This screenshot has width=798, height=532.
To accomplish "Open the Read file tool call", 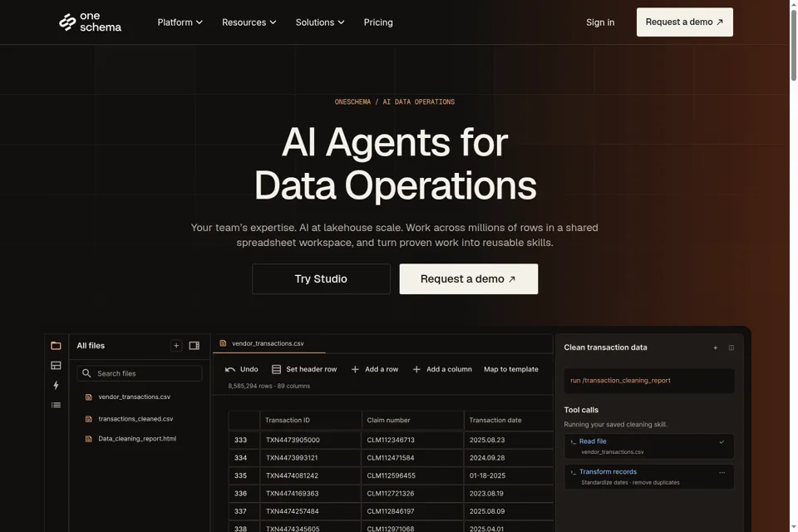I will (x=649, y=446).
